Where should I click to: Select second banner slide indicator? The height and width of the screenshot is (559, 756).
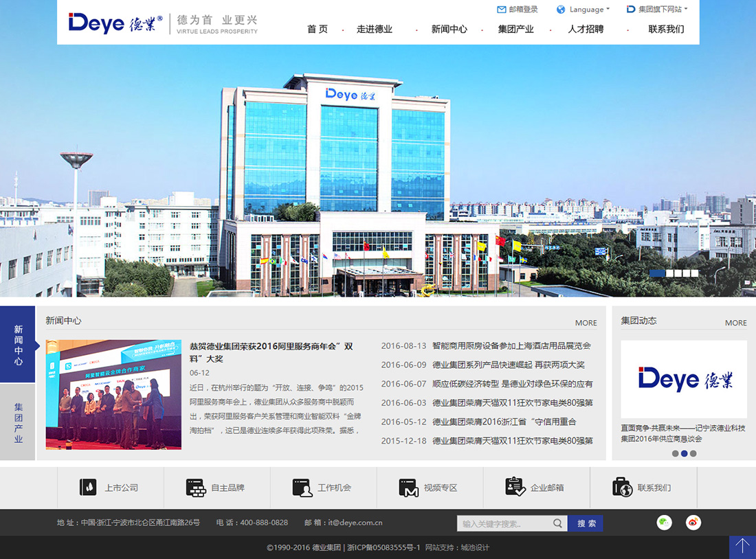669,273
